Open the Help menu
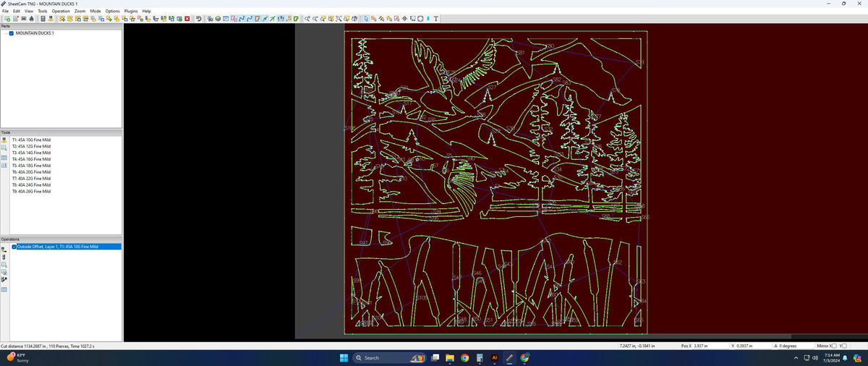Screen dimensions: 868x366 pyautogui.click(x=147, y=12)
